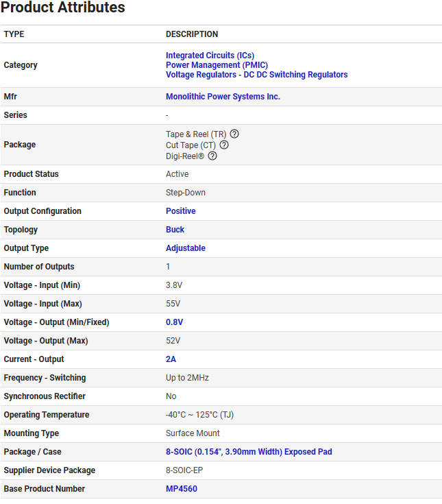Click the Step-Down function value
The width and height of the screenshot is (442, 504).
point(185,193)
